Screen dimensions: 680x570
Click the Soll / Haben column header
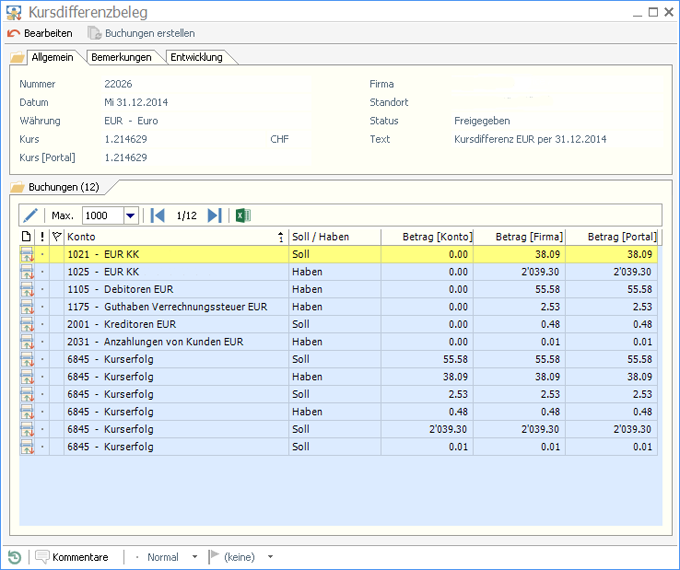[x=334, y=236]
